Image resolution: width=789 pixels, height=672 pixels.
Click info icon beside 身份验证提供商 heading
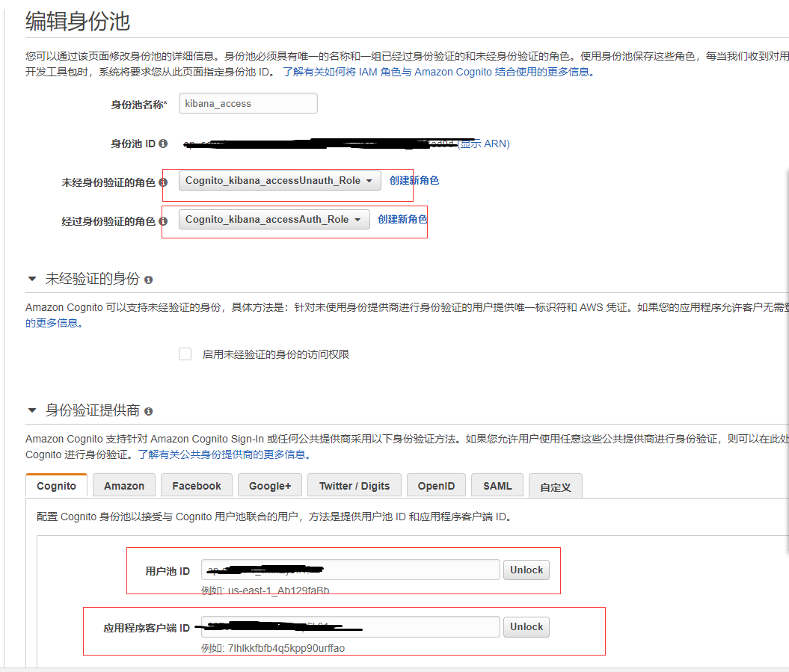click(148, 411)
